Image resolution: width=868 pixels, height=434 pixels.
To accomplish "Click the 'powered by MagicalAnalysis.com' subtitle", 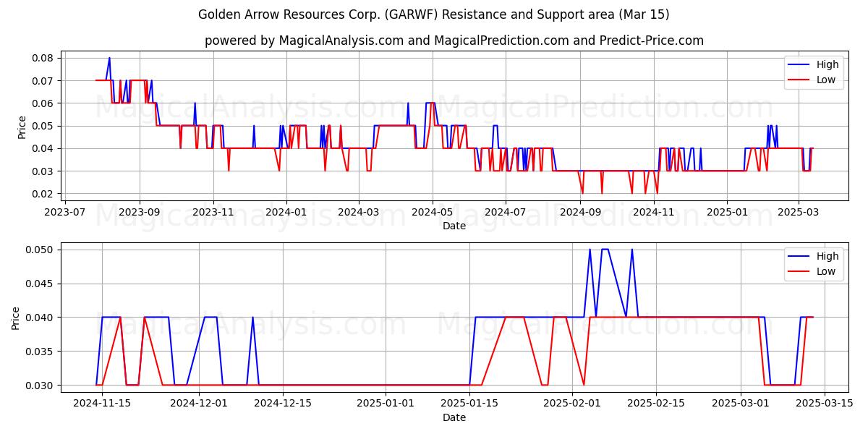I will (454, 41).
